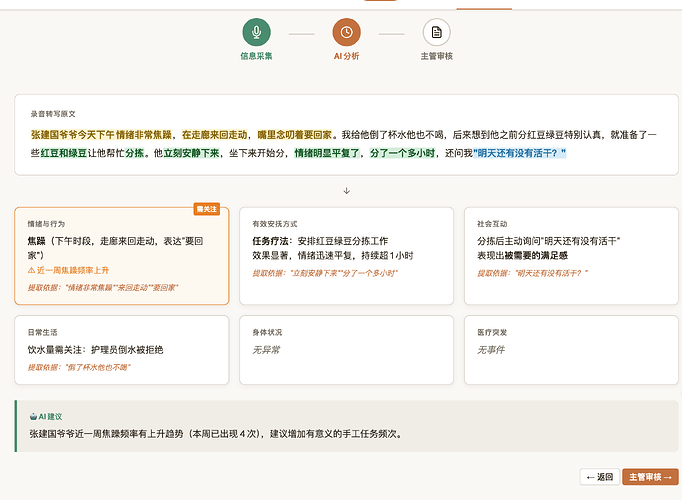Click the 身体状况 card heading

[x=267, y=333]
